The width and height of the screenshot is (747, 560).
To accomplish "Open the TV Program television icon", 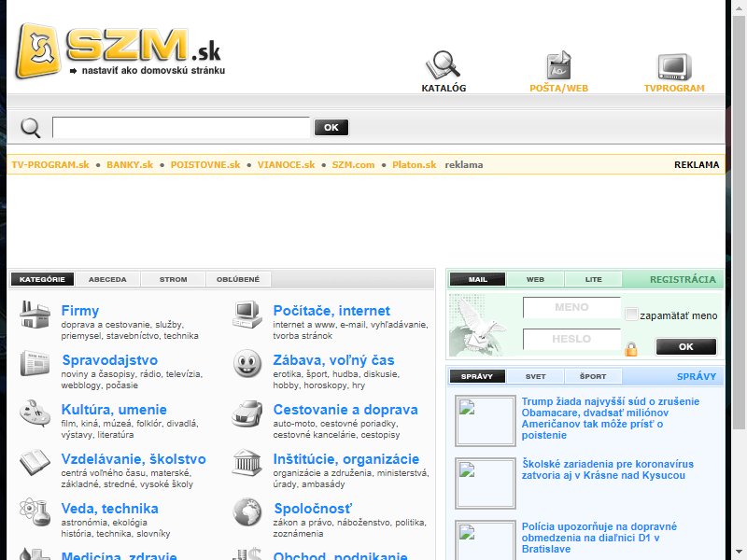I will 674,66.
